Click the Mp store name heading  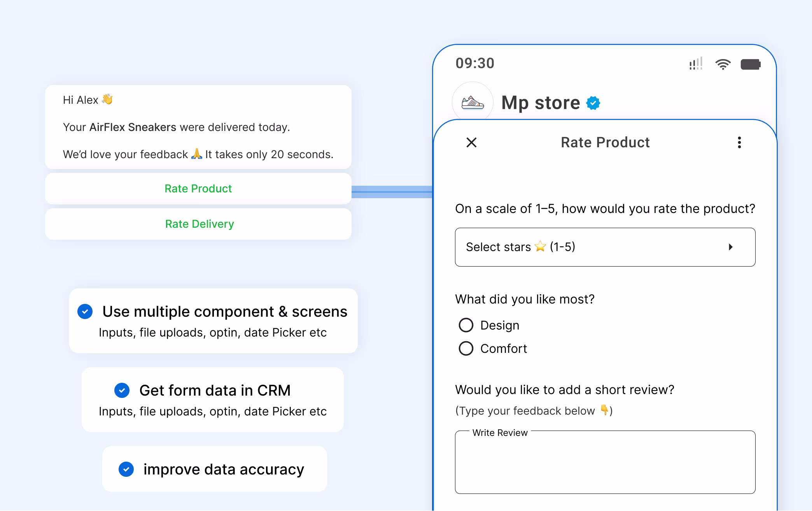(541, 103)
